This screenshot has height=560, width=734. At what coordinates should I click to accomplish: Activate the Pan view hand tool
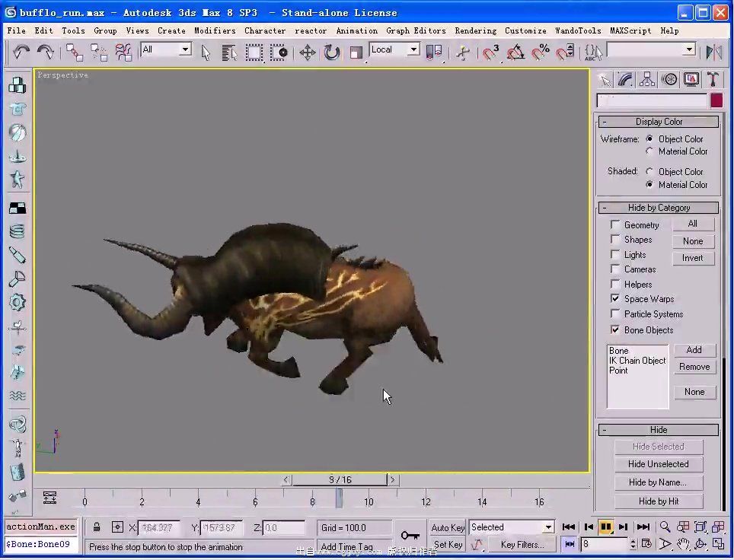(682, 544)
